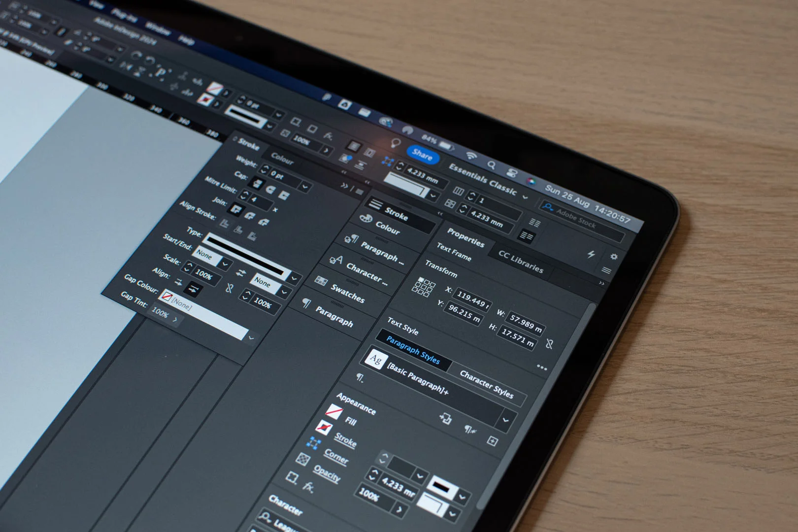Image resolution: width=798 pixels, height=532 pixels.
Task: Swap start and end arrowheads icon
Action: click(x=240, y=273)
